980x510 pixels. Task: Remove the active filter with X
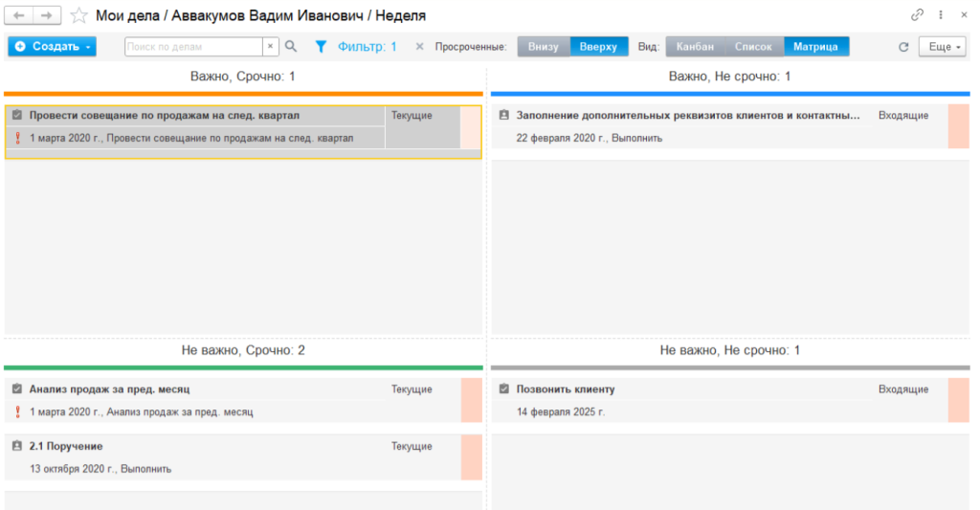point(419,46)
